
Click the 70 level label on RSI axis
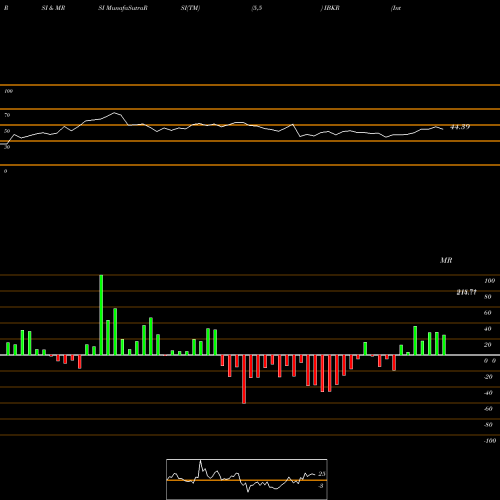(x=7, y=115)
